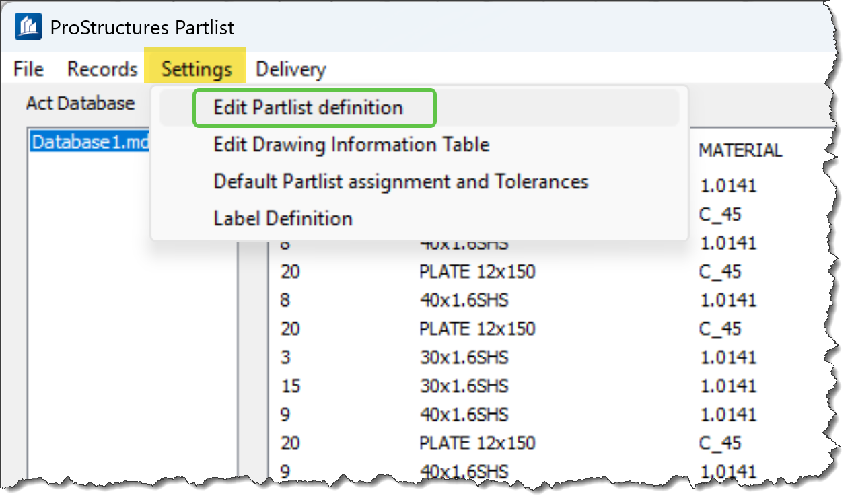Open the Delivery menu
The image size is (854, 504).
point(291,69)
